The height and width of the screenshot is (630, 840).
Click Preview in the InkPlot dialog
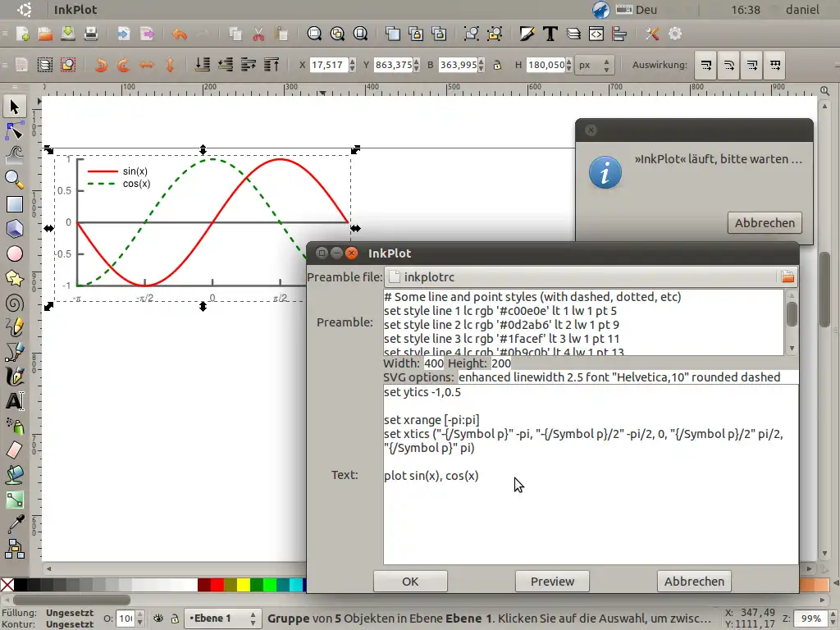(552, 582)
